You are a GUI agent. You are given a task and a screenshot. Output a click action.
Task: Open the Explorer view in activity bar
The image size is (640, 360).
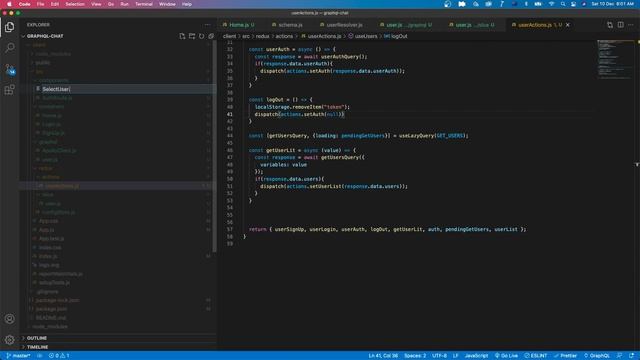(9, 27)
